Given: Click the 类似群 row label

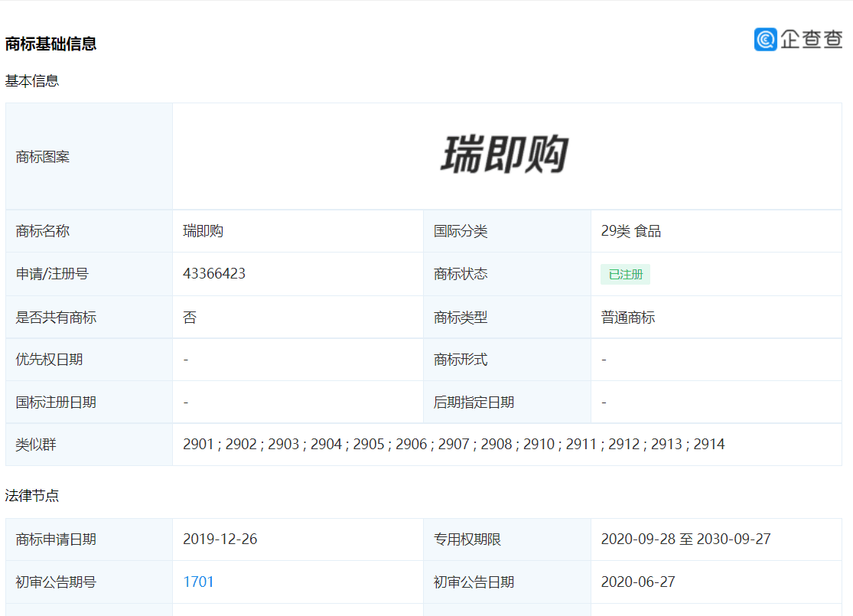Looking at the screenshot, I should click(36, 445).
